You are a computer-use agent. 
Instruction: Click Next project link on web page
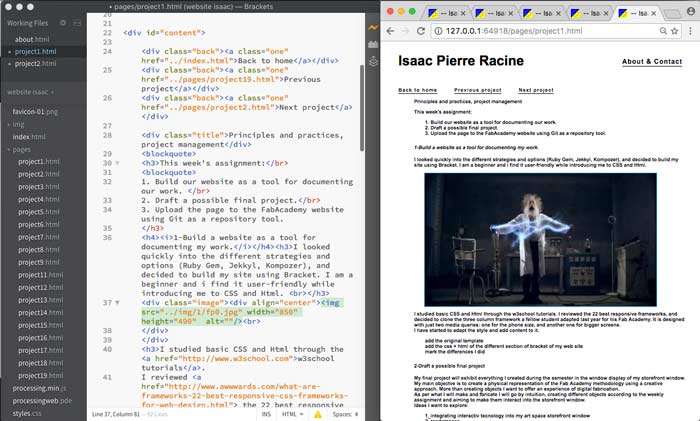(536, 90)
